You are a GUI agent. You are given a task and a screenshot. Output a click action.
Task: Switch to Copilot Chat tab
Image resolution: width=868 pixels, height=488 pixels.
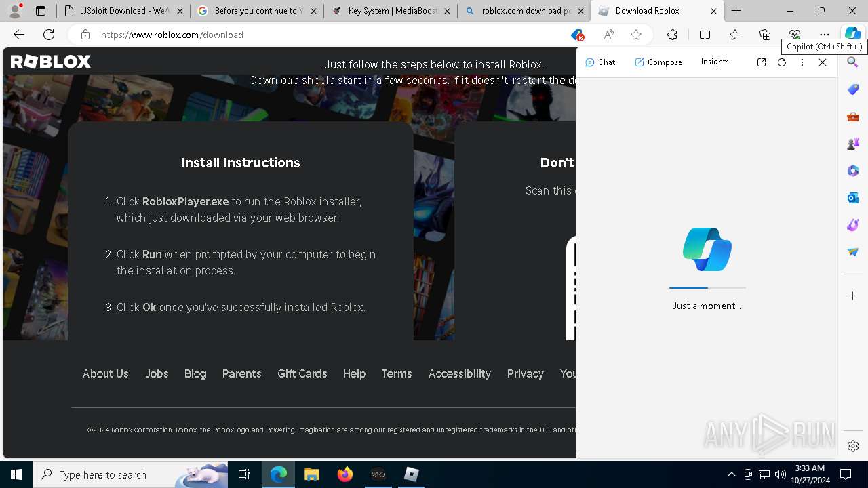[x=600, y=62]
